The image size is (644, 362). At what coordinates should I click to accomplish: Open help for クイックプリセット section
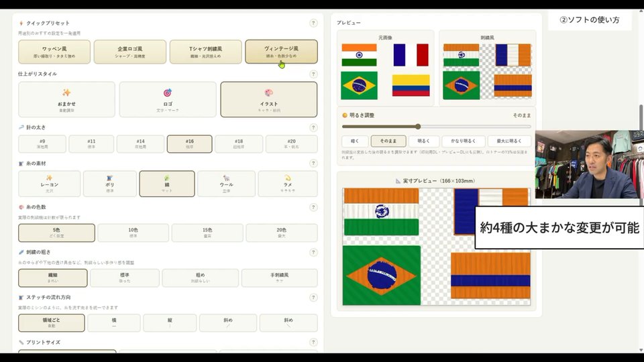[313, 23]
